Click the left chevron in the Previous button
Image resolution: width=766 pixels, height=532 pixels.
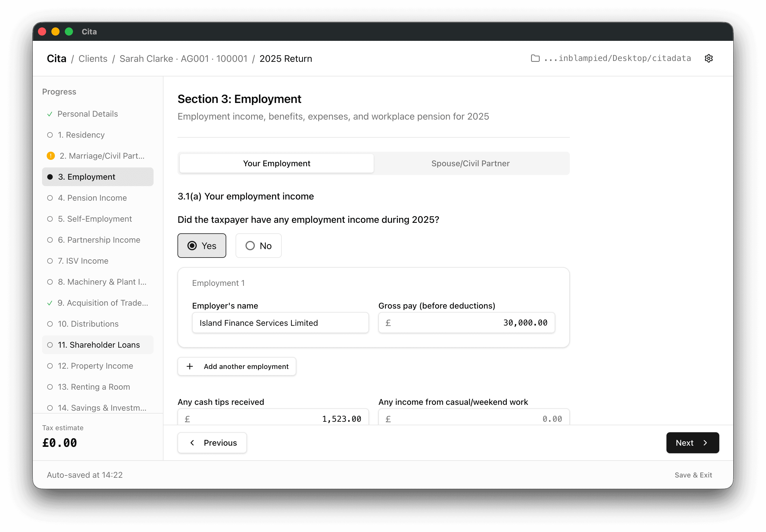coord(192,443)
